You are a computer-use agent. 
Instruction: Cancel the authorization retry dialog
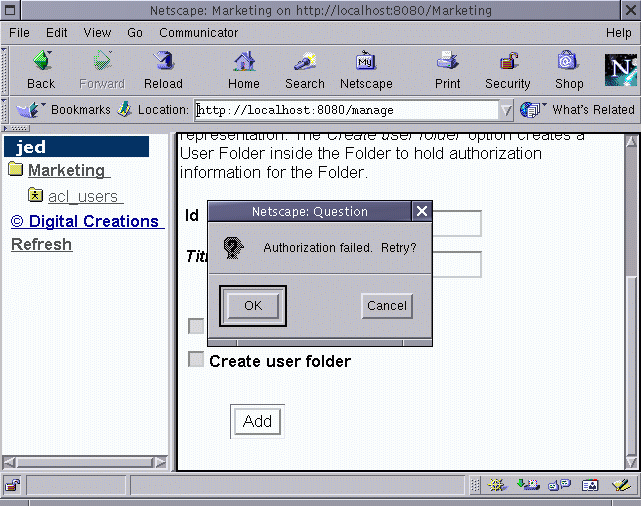(387, 306)
